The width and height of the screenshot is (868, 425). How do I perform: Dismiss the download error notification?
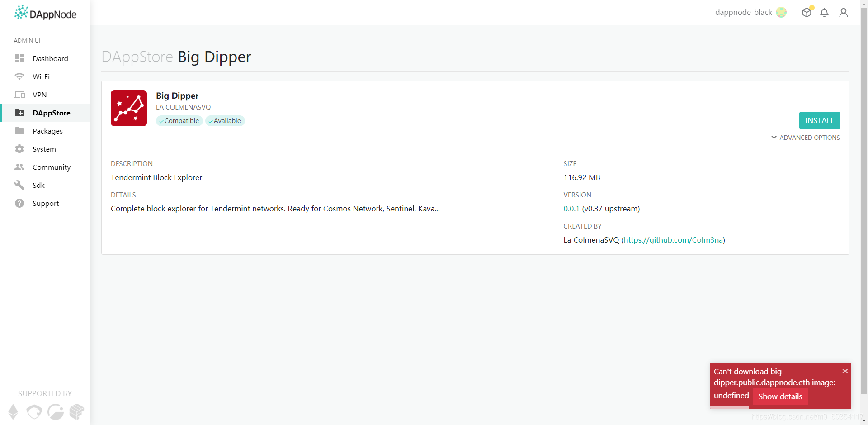coord(845,371)
